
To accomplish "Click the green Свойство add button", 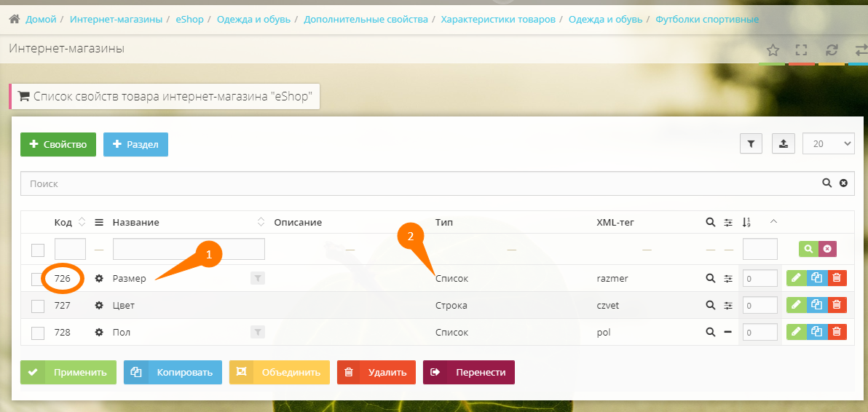I will coord(58,144).
